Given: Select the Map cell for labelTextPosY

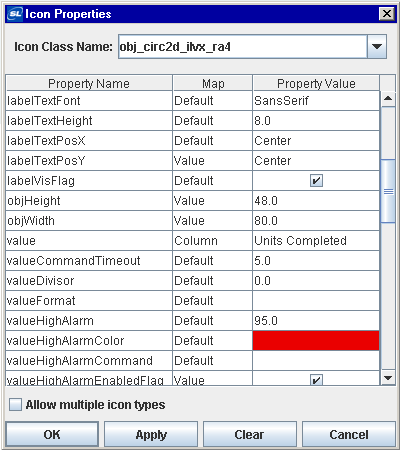Looking at the screenshot, I should tap(212, 161).
